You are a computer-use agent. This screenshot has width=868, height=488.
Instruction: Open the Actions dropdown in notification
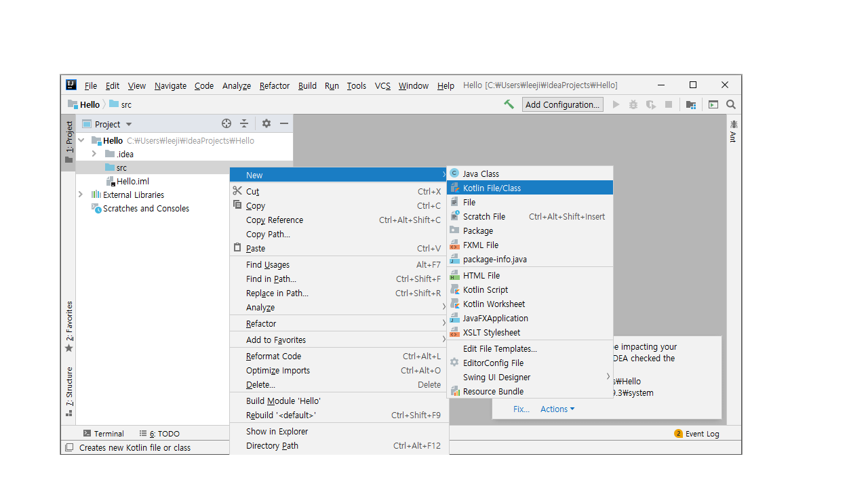point(557,409)
